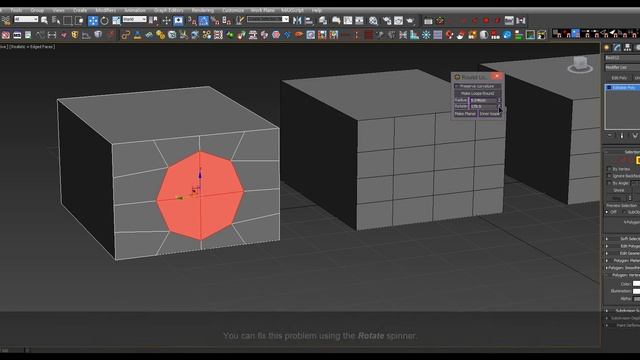Viewport: 640px width, 360px height.
Task: Open the Modifier List dropdown
Action: point(622,67)
